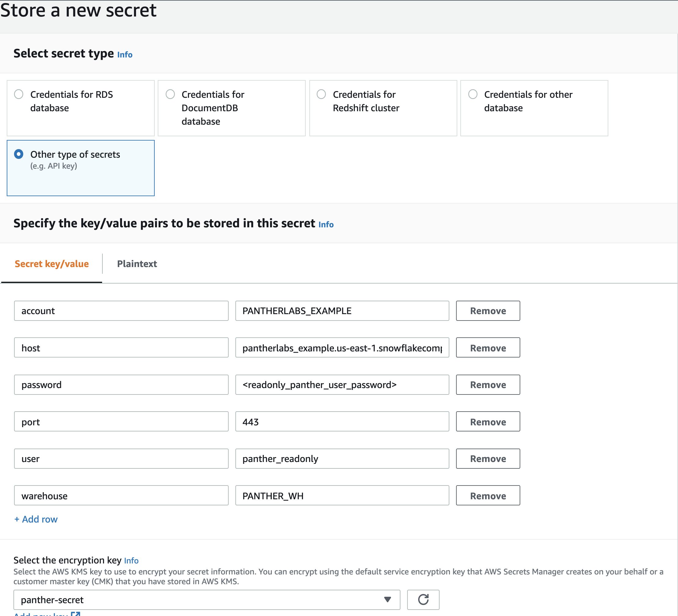
Task: Click the Add row link
Action: [x=36, y=519]
